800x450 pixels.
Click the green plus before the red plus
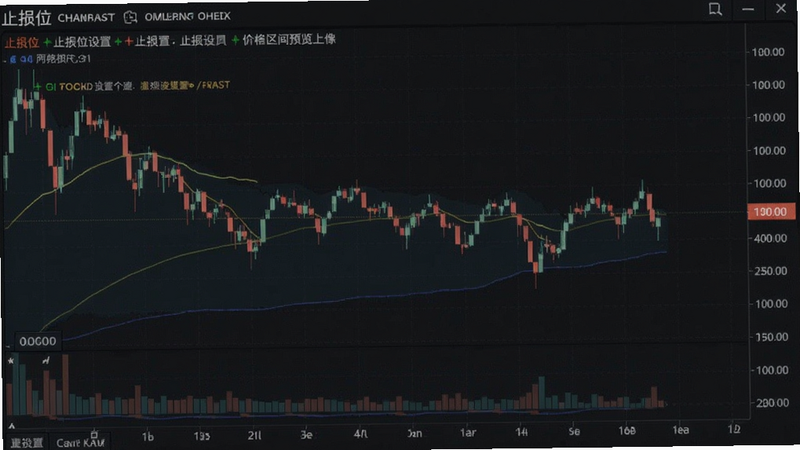click(118, 42)
